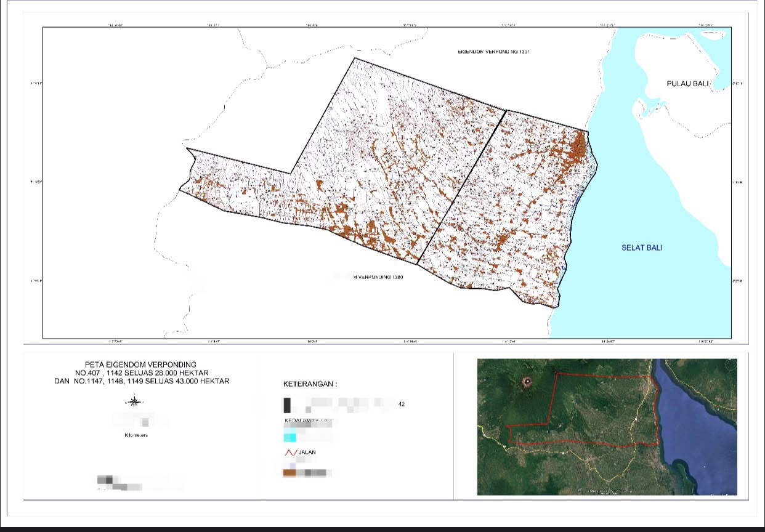Click the SELAT BALI sea label
The width and height of the screenshot is (765, 532).
click(641, 248)
